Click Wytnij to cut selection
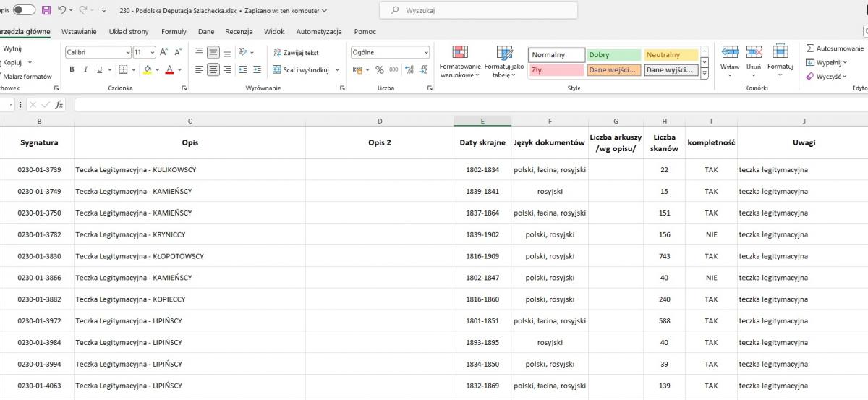This screenshot has height=400, width=868. point(12,48)
